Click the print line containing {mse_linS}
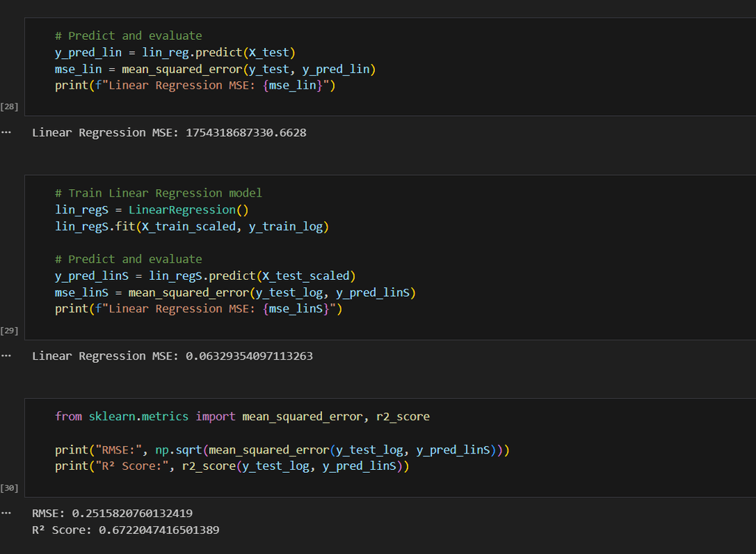This screenshot has height=554, width=756. tap(199, 309)
